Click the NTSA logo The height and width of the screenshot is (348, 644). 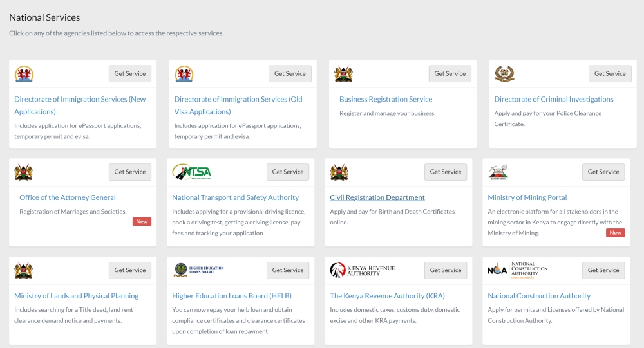point(192,172)
